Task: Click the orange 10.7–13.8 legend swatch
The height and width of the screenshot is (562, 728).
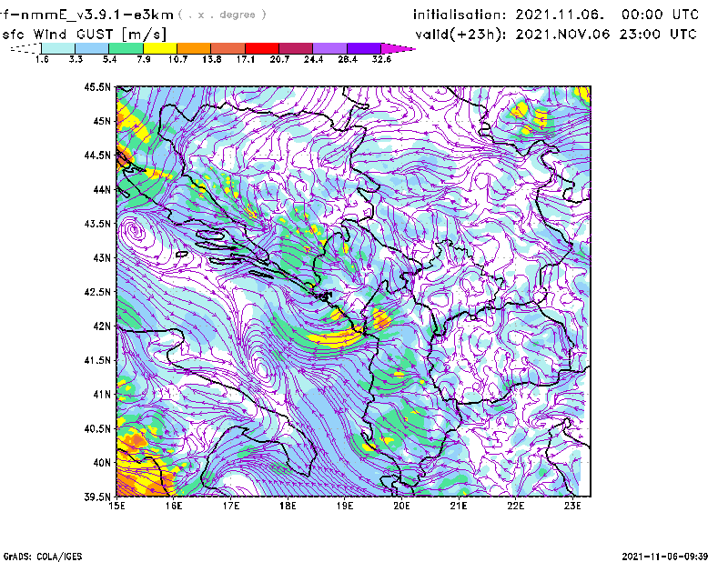Action: click(194, 48)
